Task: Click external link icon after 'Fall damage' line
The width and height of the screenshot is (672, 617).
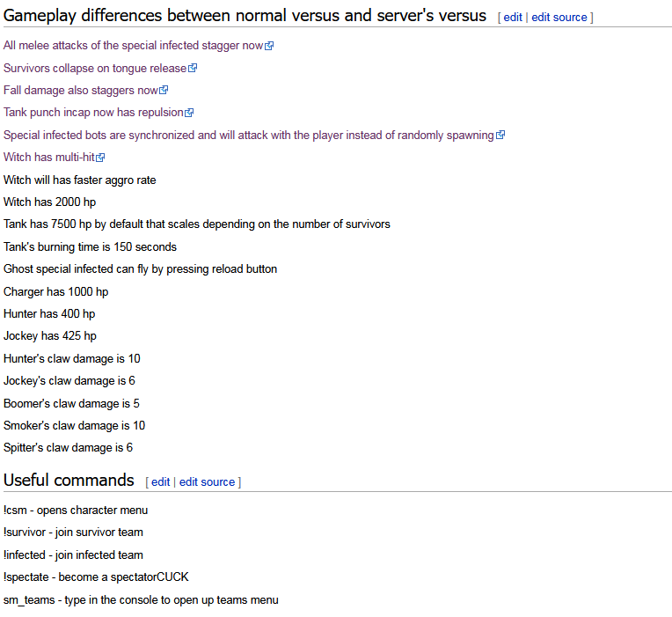Action: pos(164,90)
